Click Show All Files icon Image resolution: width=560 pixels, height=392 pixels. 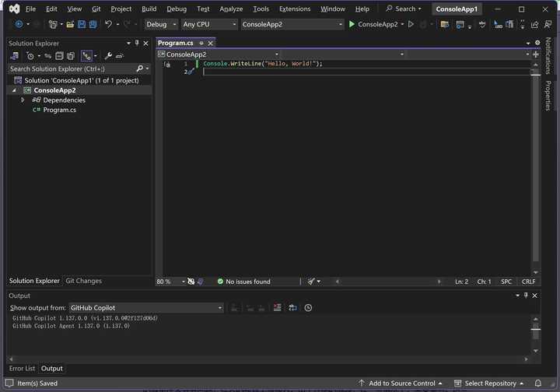tap(71, 56)
